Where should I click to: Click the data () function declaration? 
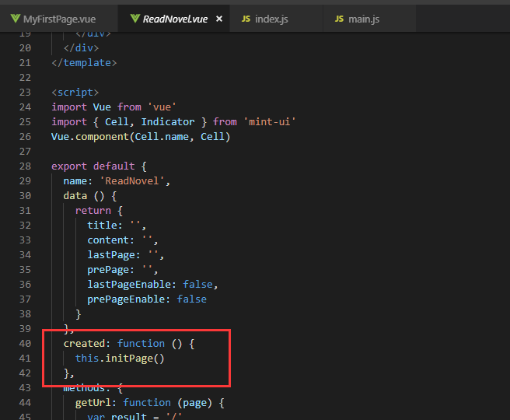pos(89,196)
